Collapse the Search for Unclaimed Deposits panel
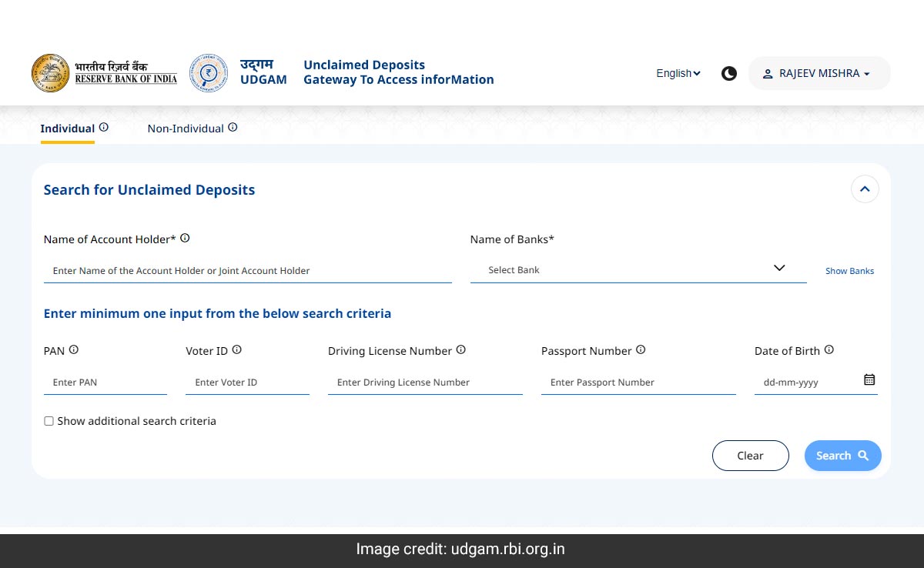 click(x=865, y=189)
